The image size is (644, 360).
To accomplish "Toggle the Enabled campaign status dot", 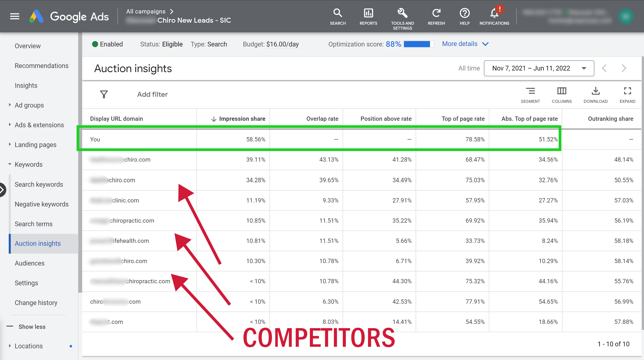I will click(95, 44).
